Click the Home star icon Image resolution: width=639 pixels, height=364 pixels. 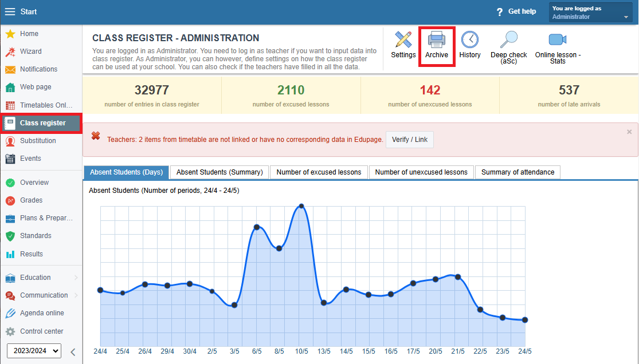pos(10,34)
